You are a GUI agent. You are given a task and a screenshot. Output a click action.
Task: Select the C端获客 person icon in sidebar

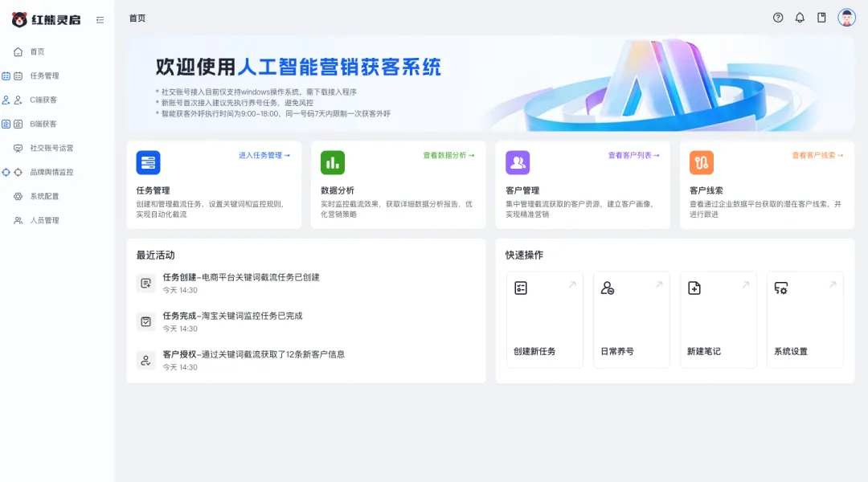point(18,100)
